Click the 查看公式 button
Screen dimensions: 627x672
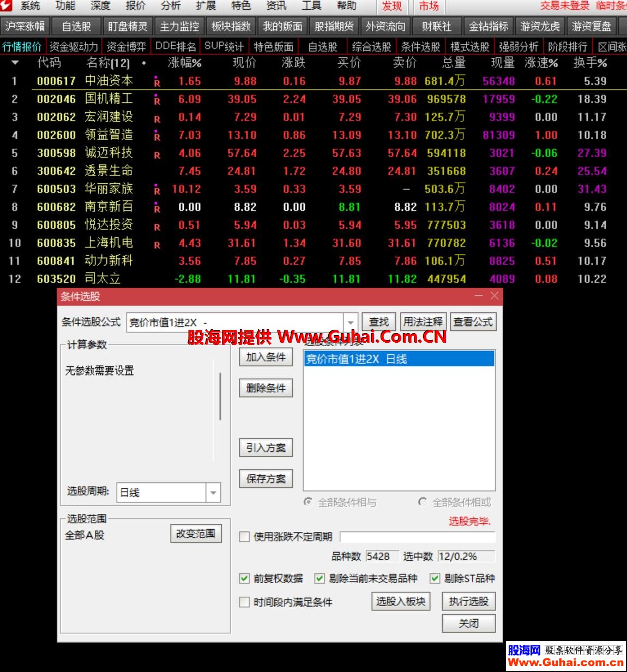pyautogui.click(x=473, y=322)
